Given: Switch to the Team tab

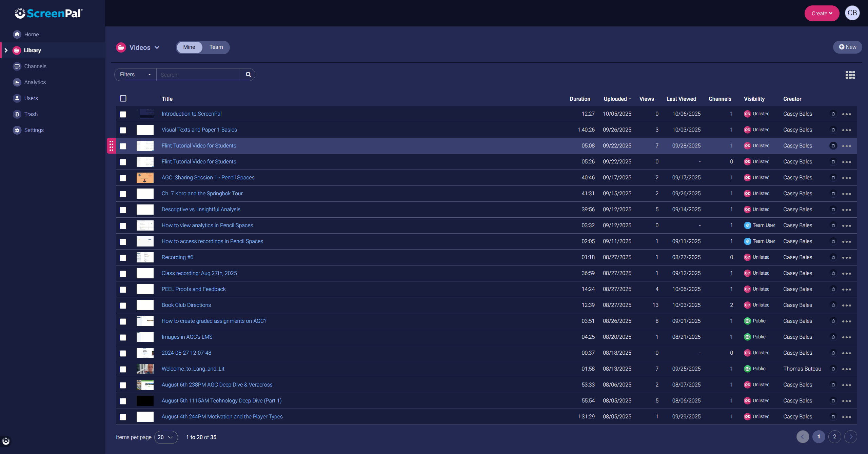Looking at the screenshot, I should [216, 47].
